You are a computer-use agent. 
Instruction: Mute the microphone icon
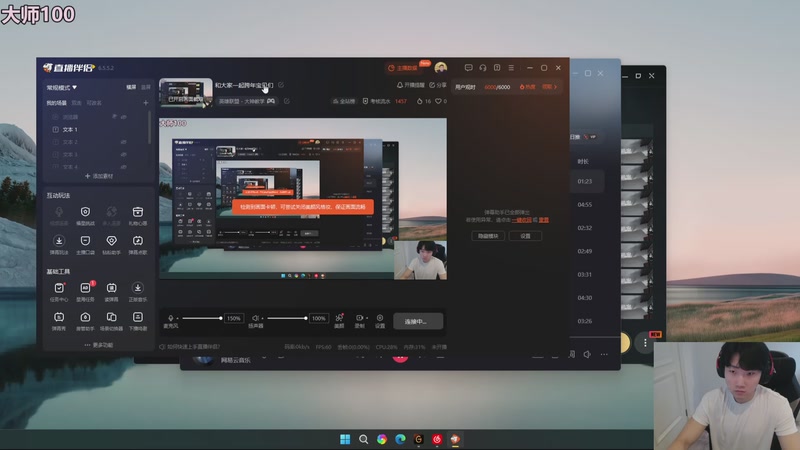171,318
